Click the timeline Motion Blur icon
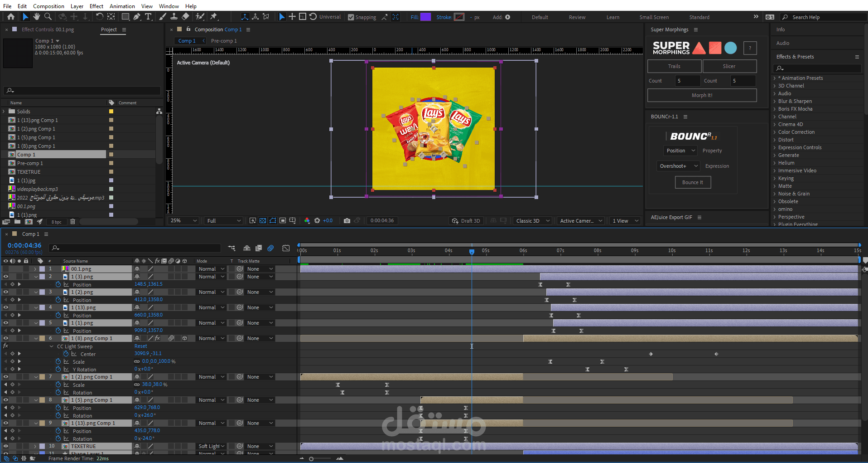The height and width of the screenshot is (463, 868). (x=270, y=248)
